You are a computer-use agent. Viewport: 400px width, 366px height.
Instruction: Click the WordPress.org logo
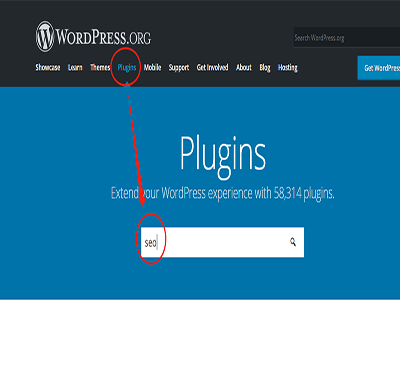pos(93,37)
